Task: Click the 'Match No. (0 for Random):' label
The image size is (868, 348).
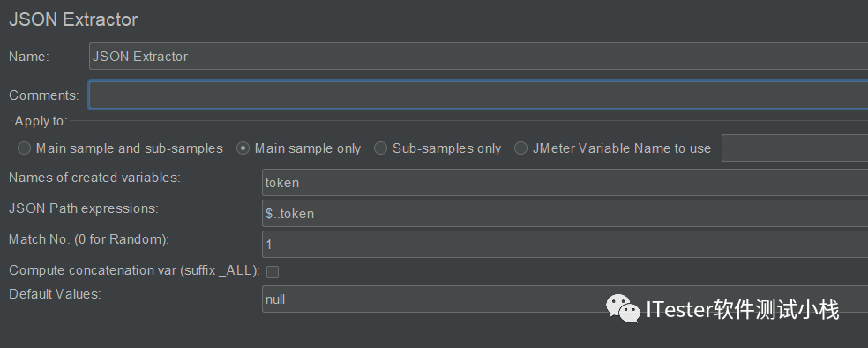Action: point(89,239)
